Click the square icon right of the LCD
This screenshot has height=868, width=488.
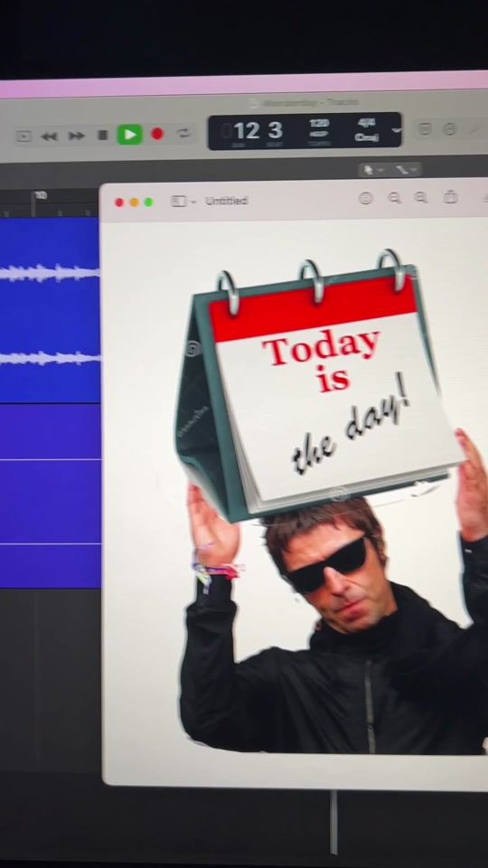[425, 129]
